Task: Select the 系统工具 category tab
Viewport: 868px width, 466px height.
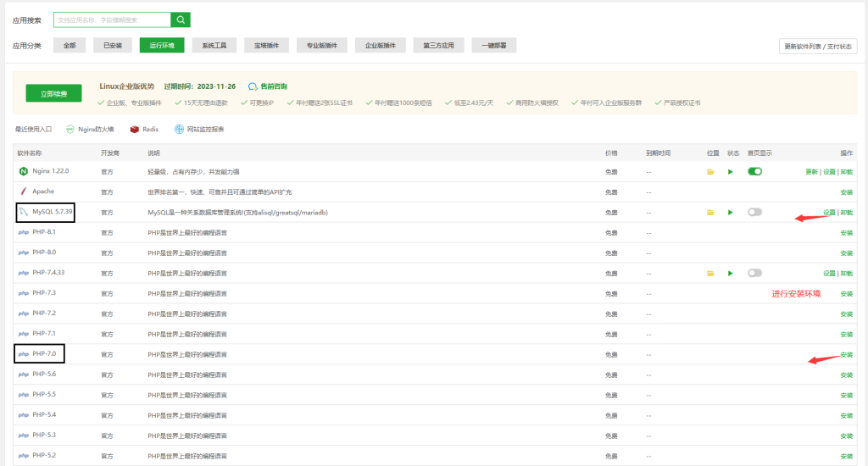Action: pyautogui.click(x=214, y=46)
